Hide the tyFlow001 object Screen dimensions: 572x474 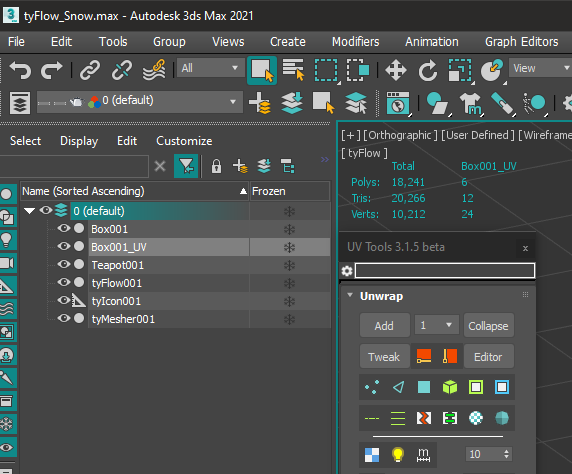(64, 282)
